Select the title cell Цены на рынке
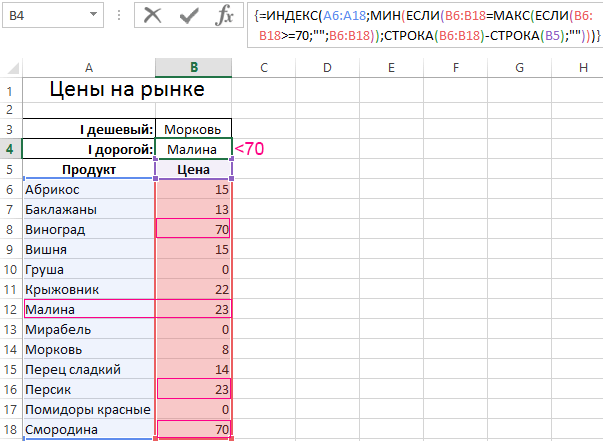Screen dimensions: 603x441 (127, 90)
